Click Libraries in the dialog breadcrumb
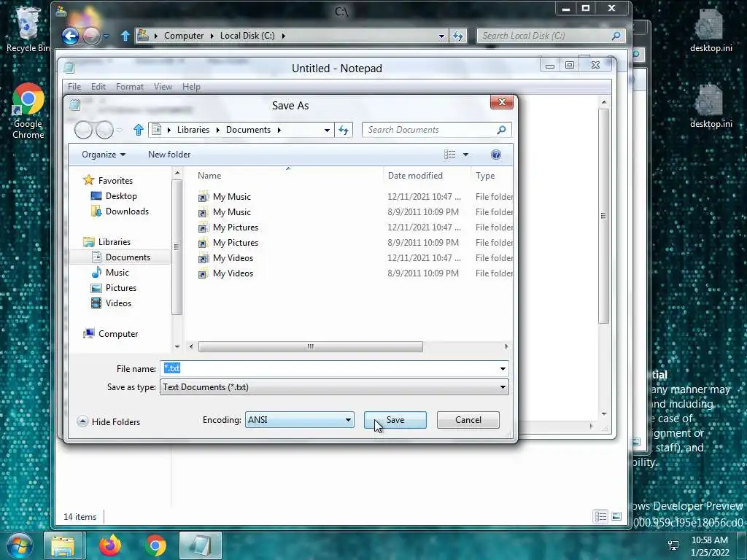The height and width of the screenshot is (560, 747). click(x=193, y=130)
